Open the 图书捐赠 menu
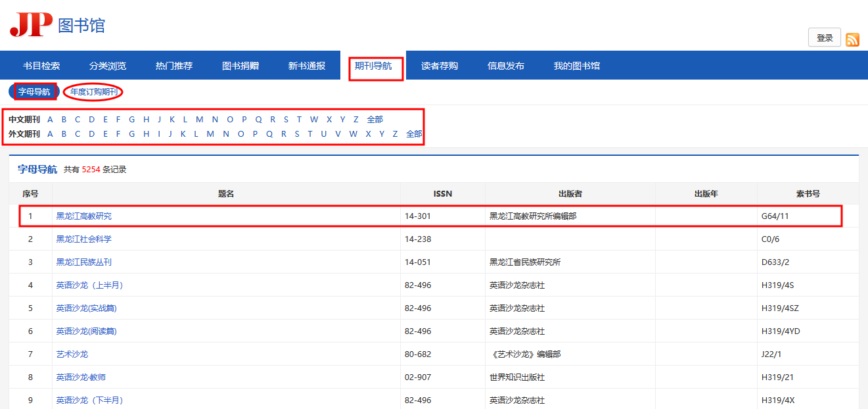Image resolution: width=868 pixels, height=409 pixels. [x=240, y=66]
